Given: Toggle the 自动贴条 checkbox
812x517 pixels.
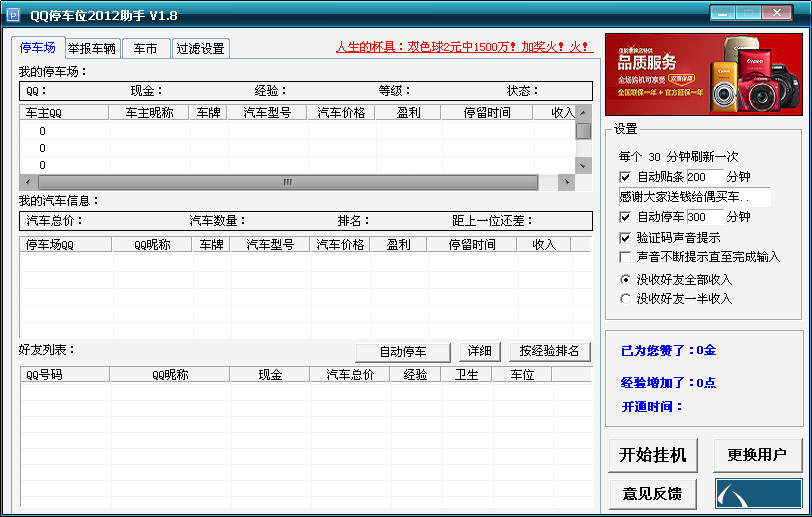Looking at the screenshot, I should tap(626, 177).
